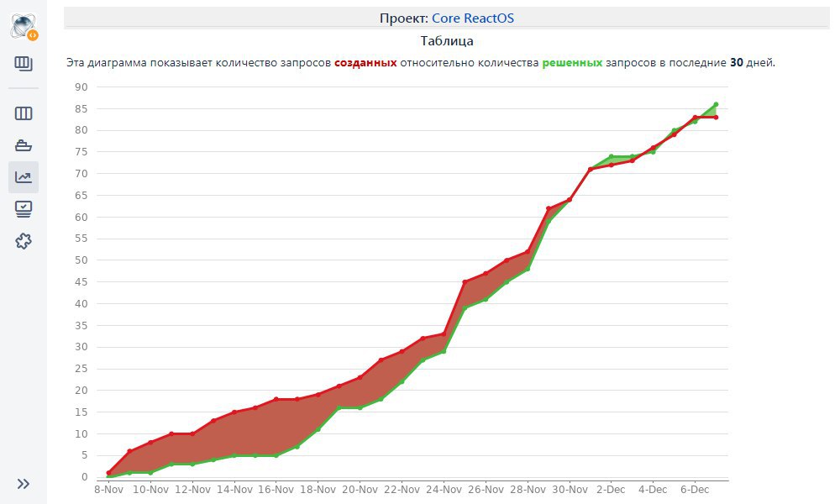Select the backlog columns icon
840x504 pixels.
24,113
